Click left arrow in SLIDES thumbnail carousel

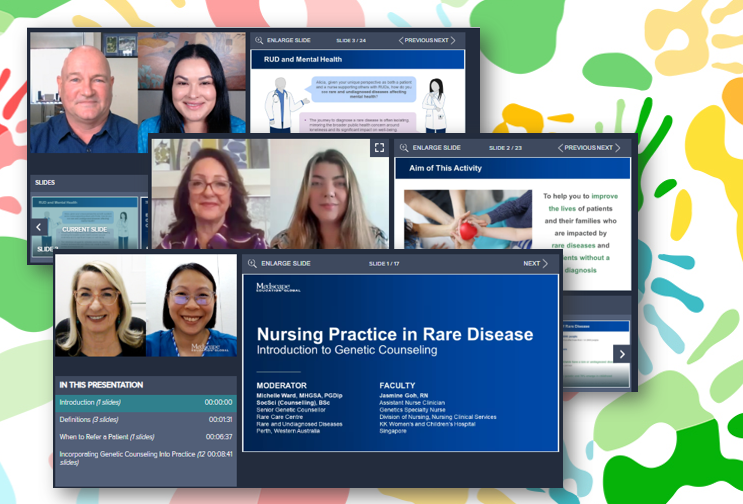pos(41,227)
